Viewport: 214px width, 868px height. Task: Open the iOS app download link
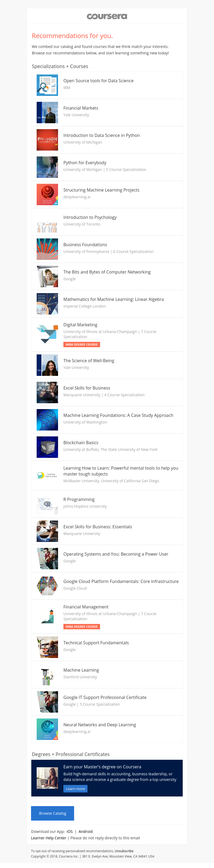70,831
